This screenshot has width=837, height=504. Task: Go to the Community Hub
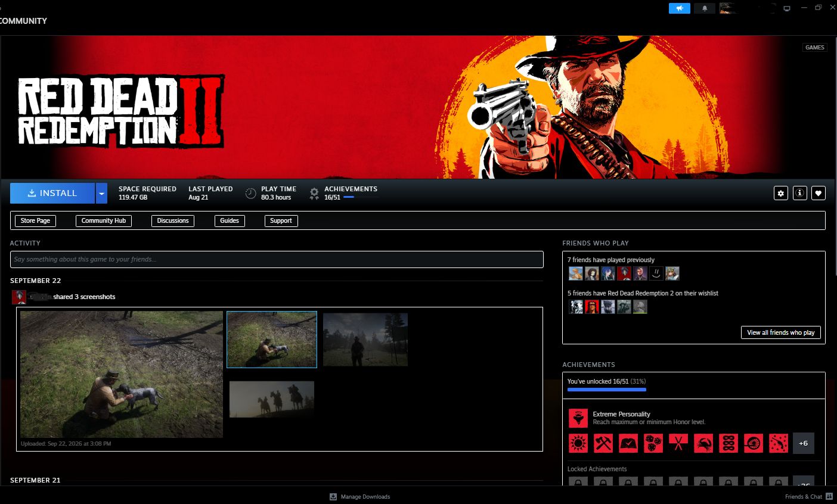tap(104, 220)
